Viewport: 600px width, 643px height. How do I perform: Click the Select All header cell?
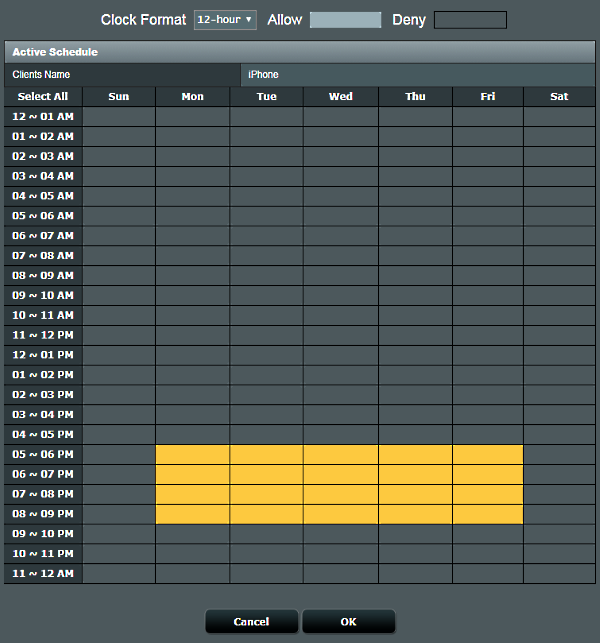point(43,96)
